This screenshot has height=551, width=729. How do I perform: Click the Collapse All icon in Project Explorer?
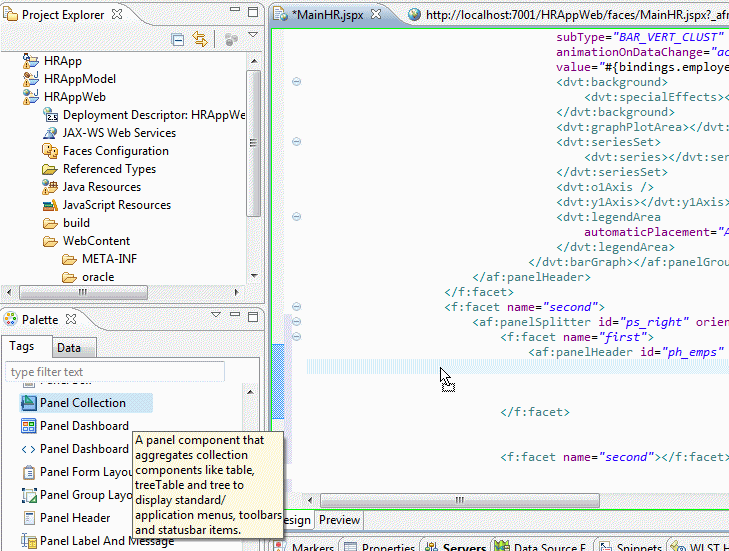(x=178, y=39)
